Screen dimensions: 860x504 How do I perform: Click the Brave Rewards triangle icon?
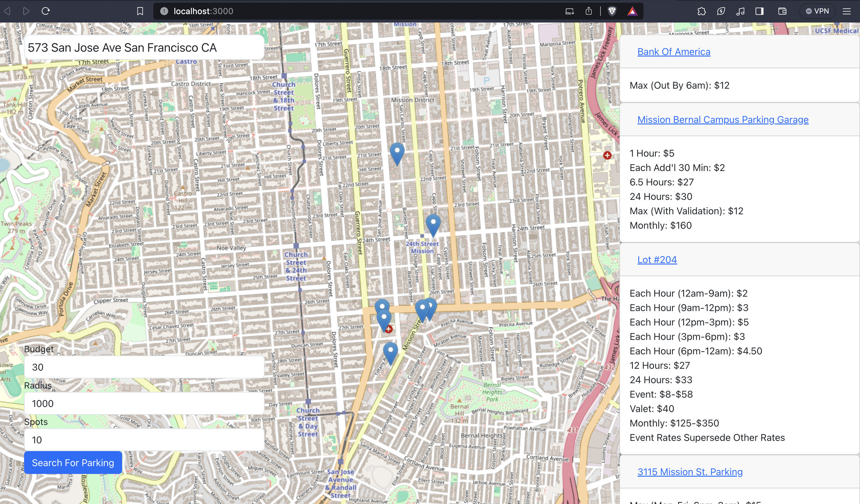click(632, 11)
